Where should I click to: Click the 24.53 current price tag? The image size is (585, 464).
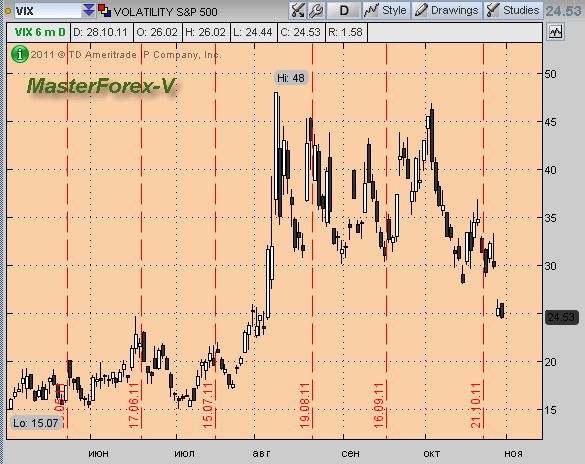pyautogui.click(x=562, y=317)
